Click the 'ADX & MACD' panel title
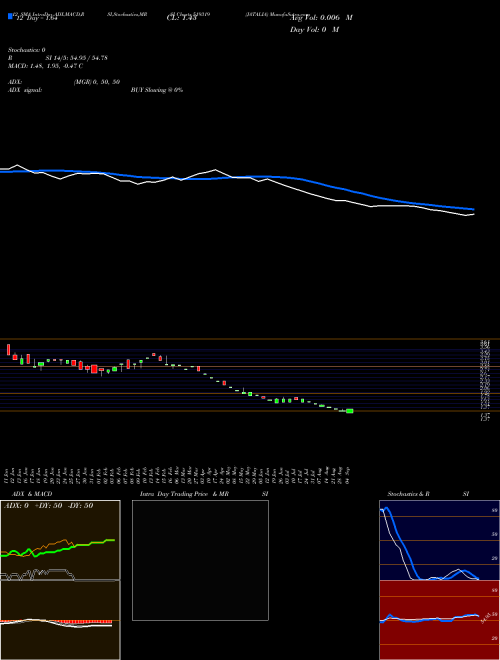This screenshot has height=660, width=500. (32, 494)
